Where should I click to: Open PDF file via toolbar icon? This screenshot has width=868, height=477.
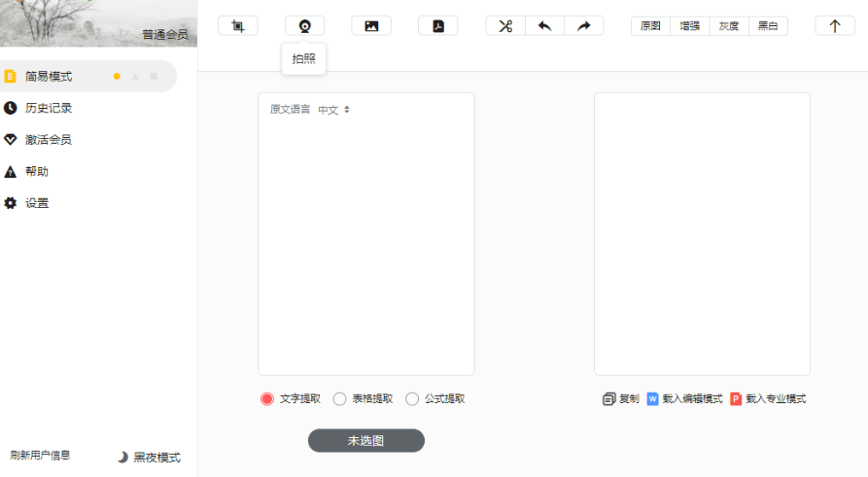[437, 26]
